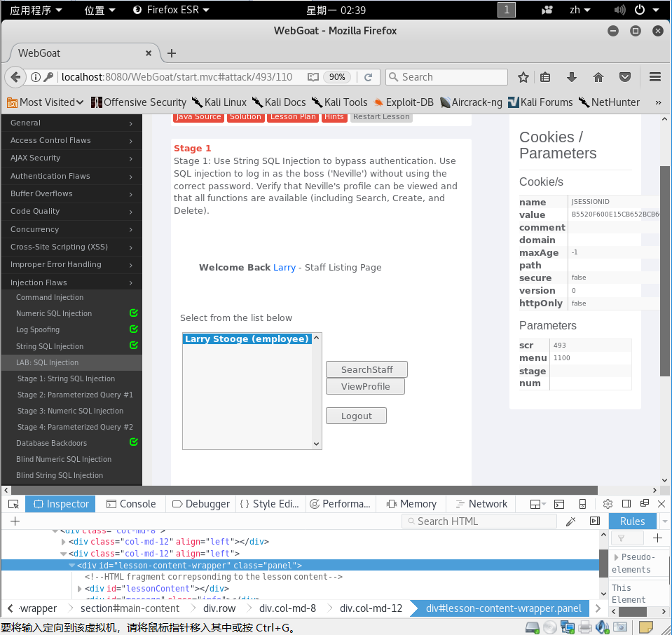Open keyhole saved-login icon in address bar

(48, 77)
